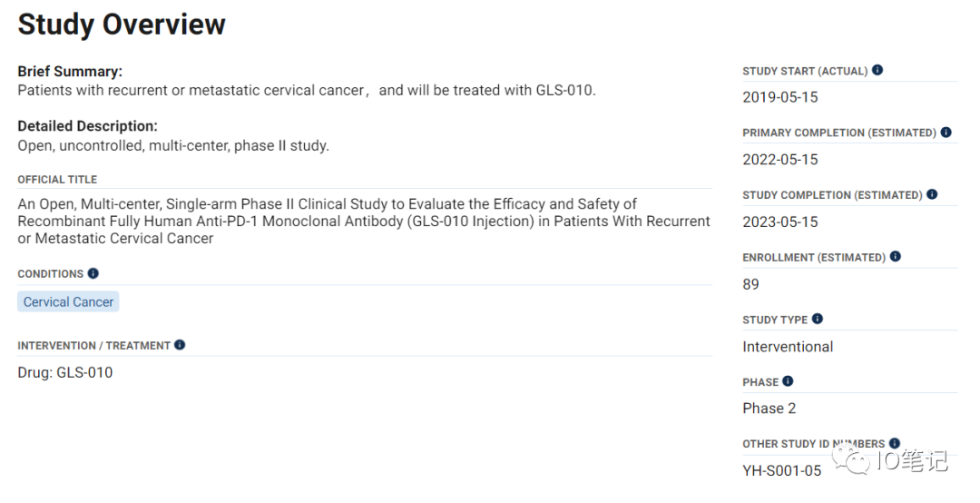
Task: Click the Study Type info icon
Action: (x=818, y=319)
